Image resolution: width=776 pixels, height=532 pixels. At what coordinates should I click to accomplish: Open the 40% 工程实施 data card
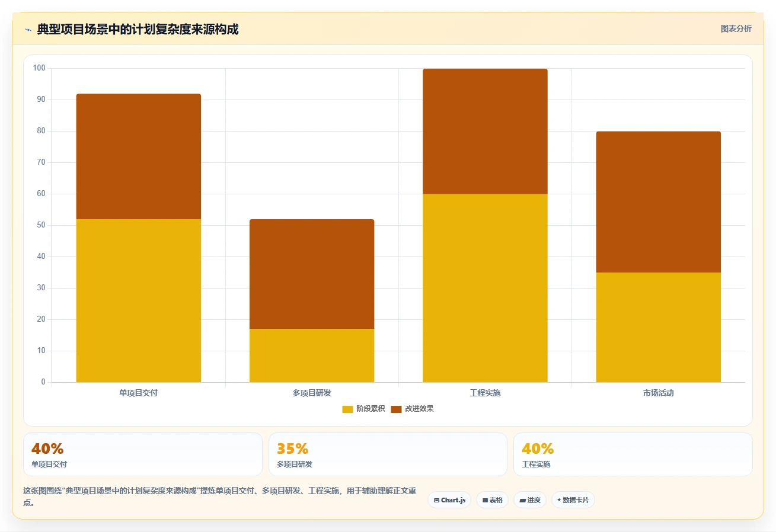point(633,454)
